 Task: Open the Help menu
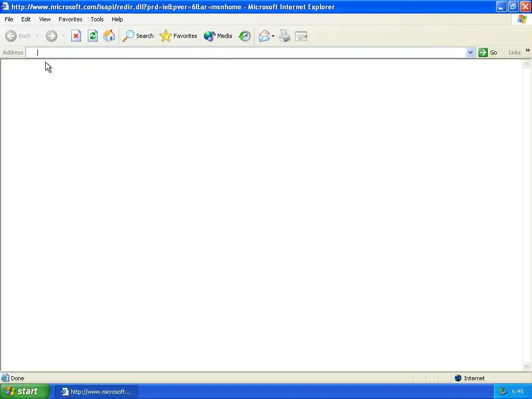click(x=117, y=19)
